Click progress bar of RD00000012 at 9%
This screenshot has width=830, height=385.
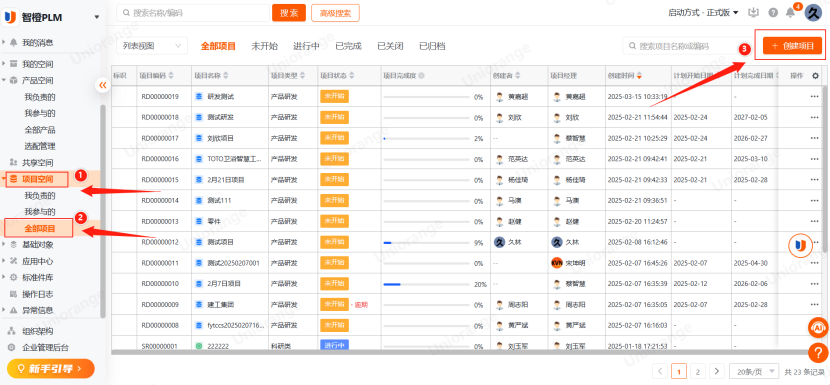pyautogui.click(x=426, y=243)
